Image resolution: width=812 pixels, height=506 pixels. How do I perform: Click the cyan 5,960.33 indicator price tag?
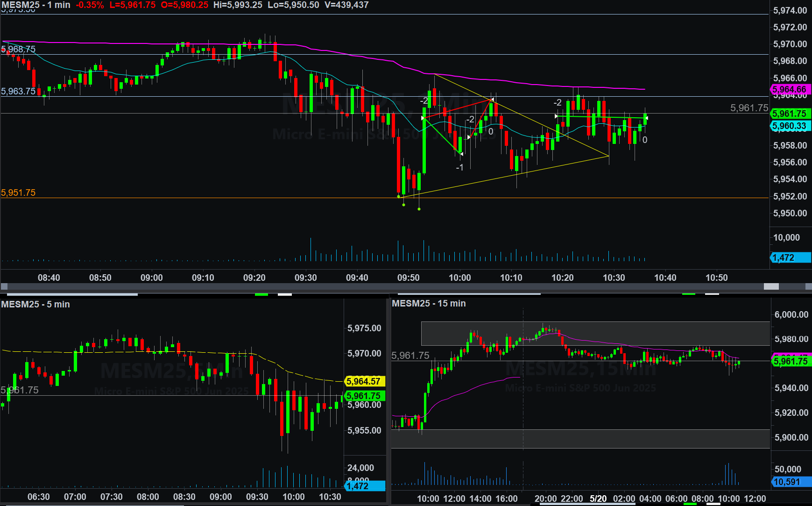click(x=790, y=126)
